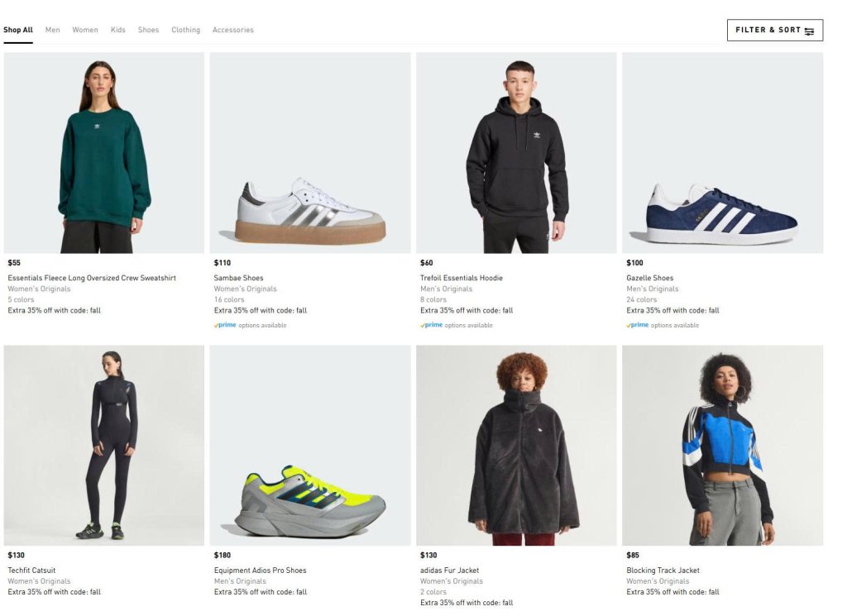Go to the Shoes tab

pyautogui.click(x=148, y=30)
